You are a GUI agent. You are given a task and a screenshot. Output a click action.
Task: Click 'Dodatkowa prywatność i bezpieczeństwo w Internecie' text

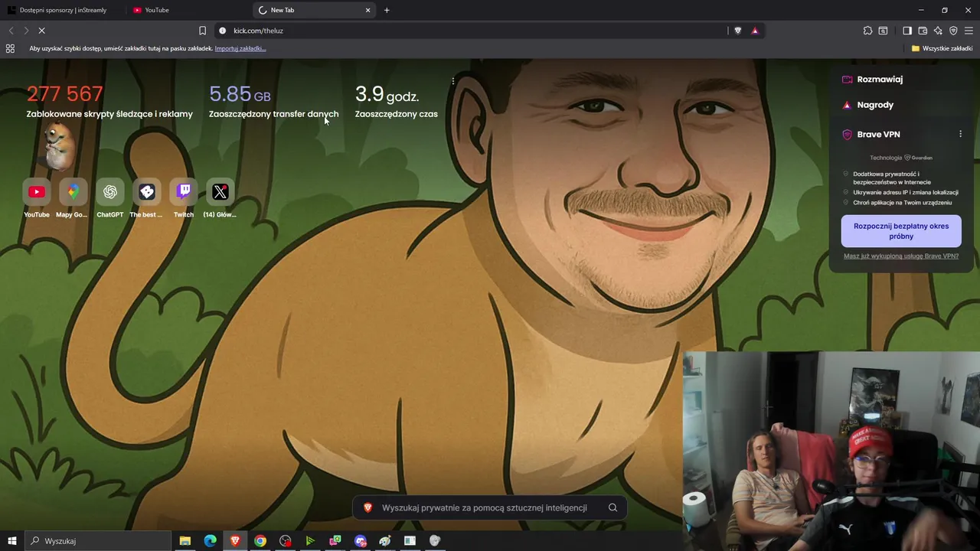coord(892,178)
